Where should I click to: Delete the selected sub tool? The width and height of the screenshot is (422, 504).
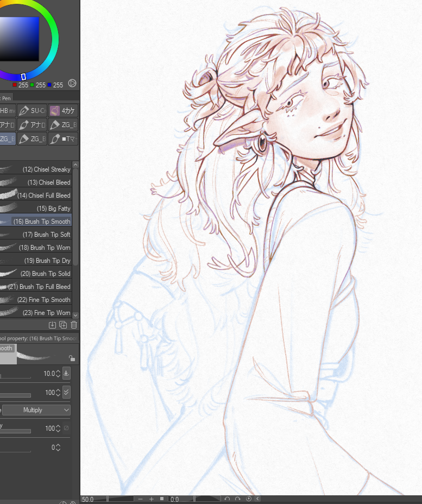(x=74, y=325)
